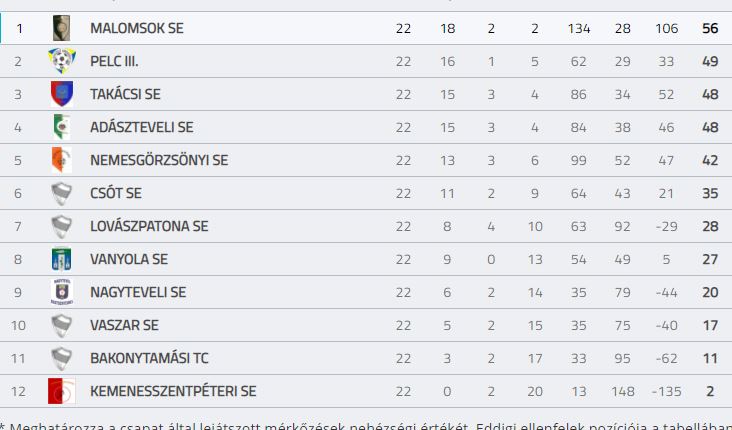Click the -135 goal difference cell
The height and width of the screenshot is (430, 732).
click(666, 391)
